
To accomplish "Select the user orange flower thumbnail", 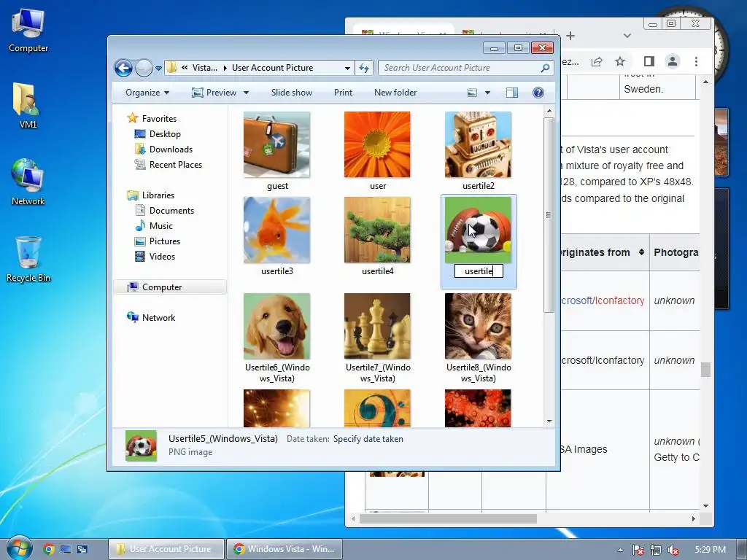I will click(x=377, y=144).
